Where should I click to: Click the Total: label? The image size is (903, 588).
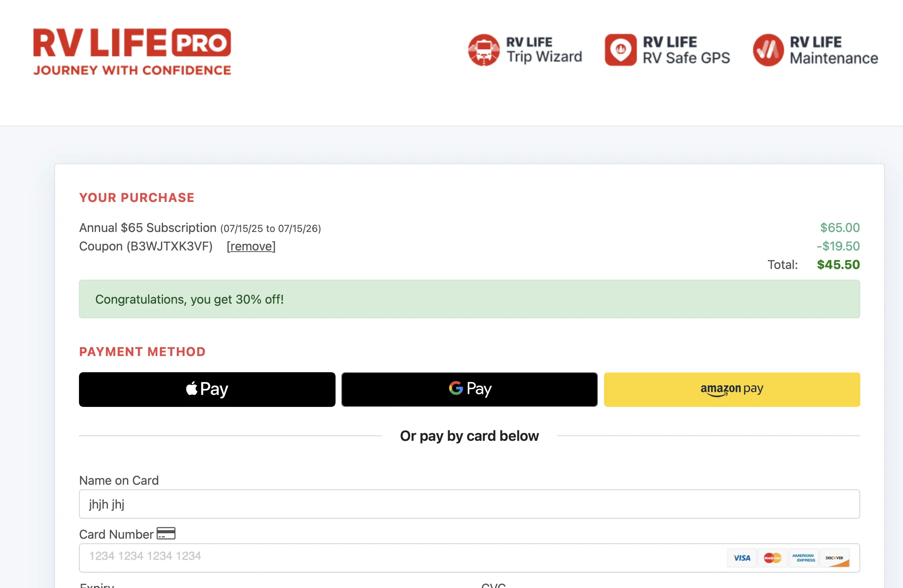click(782, 265)
